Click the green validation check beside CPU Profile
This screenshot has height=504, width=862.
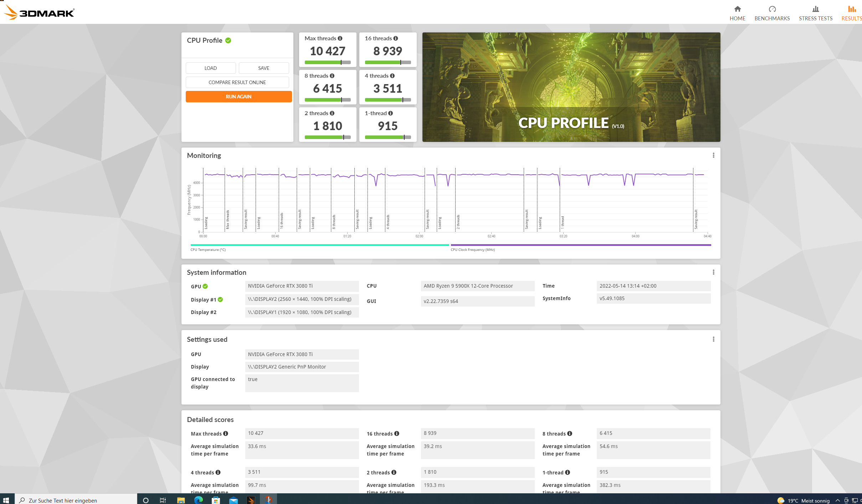(228, 41)
